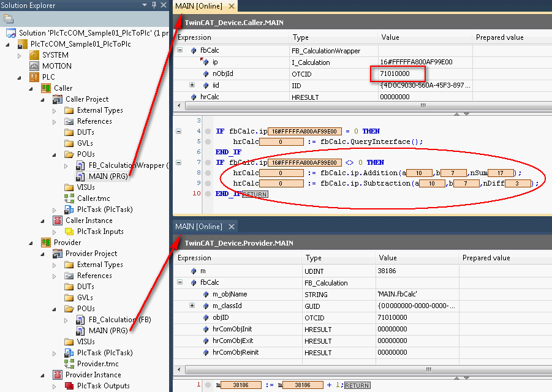Viewport: 552px width, 392px height.
Task: Click the Provider.tmc file icon
Action: coord(69,363)
